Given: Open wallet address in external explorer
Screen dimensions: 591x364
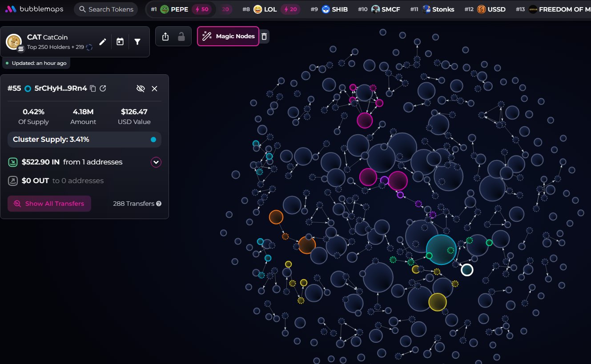Looking at the screenshot, I should tap(103, 88).
